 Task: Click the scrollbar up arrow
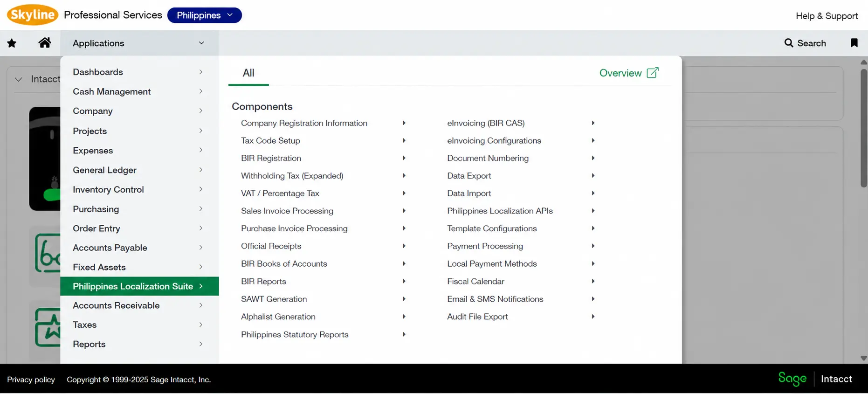coord(863,62)
